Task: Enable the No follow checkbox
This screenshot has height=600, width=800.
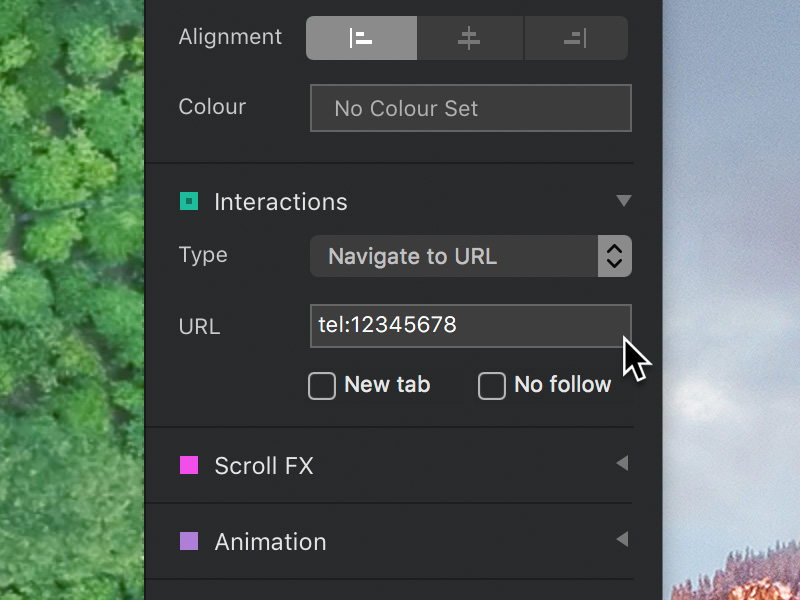Action: (x=492, y=386)
